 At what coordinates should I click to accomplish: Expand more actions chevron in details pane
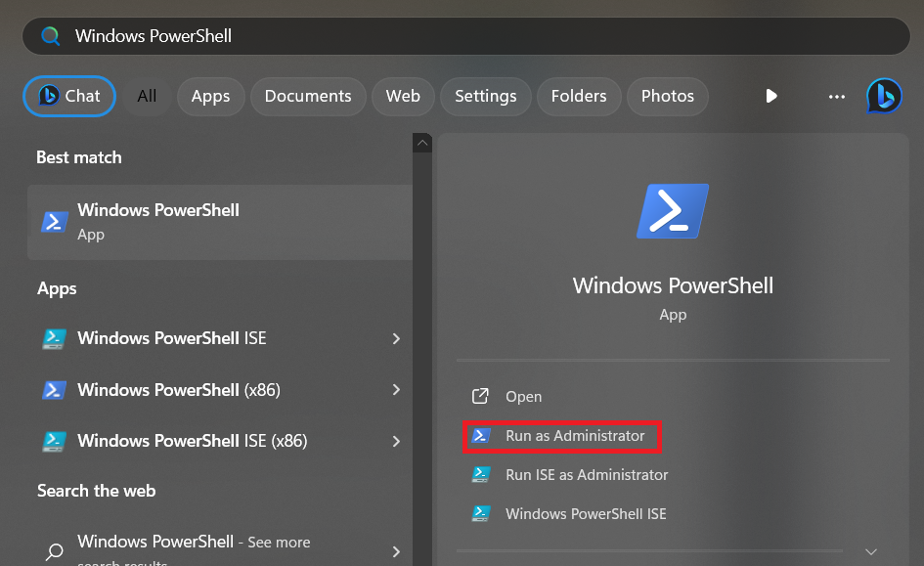pyautogui.click(x=871, y=552)
